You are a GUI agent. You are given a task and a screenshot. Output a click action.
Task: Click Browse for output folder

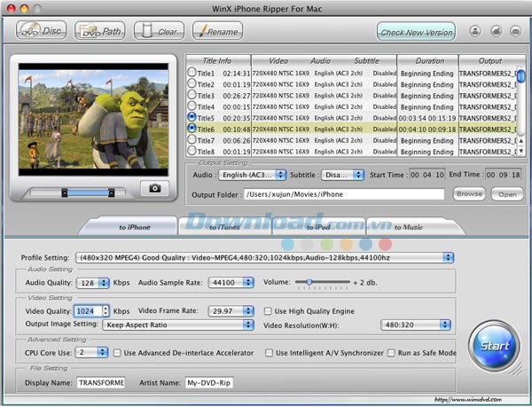pyautogui.click(x=469, y=194)
